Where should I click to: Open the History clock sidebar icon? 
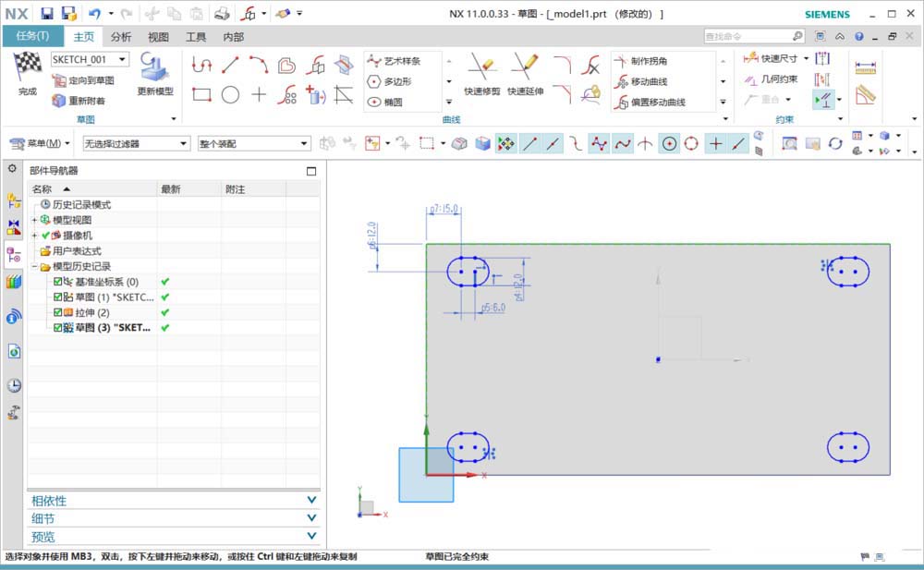pos(14,385)
